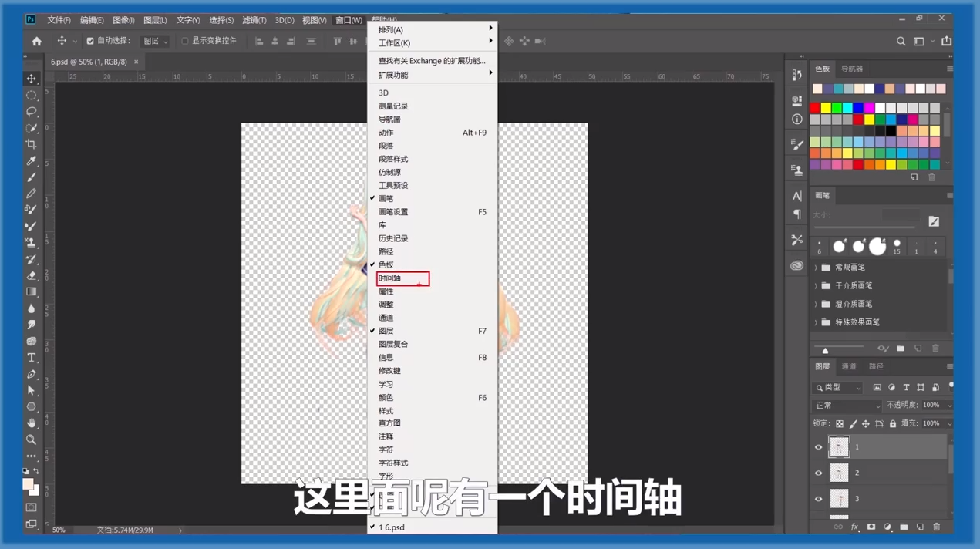The image size is (980, 549).
Task: Click the Home icon in options bar
Action: pos(36,41)
